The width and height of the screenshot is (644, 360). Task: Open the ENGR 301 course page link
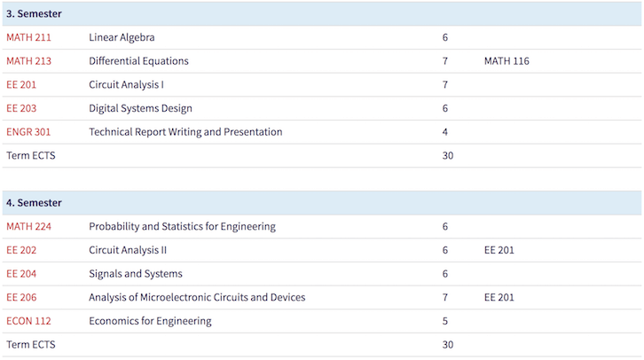27,132
